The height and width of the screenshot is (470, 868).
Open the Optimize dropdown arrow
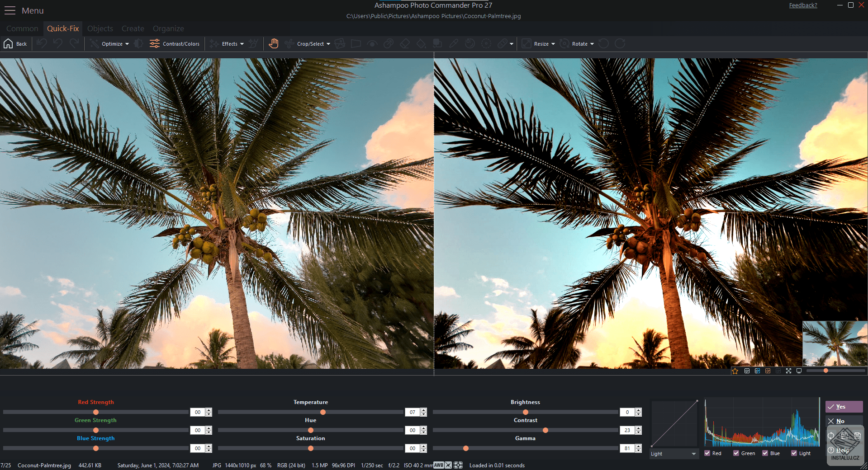click(127, 44)
